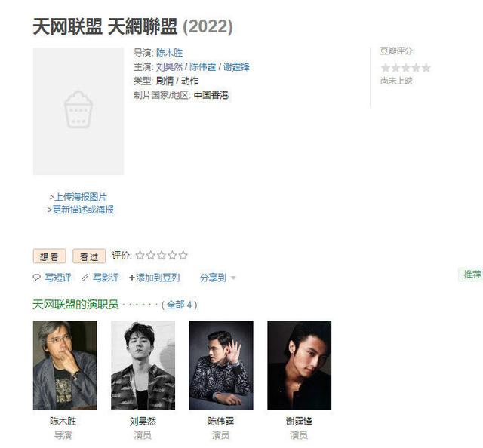Click 上传海报图片 link
This screenshot has height=448, width=483.
pyautogui.click(x=81, y=197)
